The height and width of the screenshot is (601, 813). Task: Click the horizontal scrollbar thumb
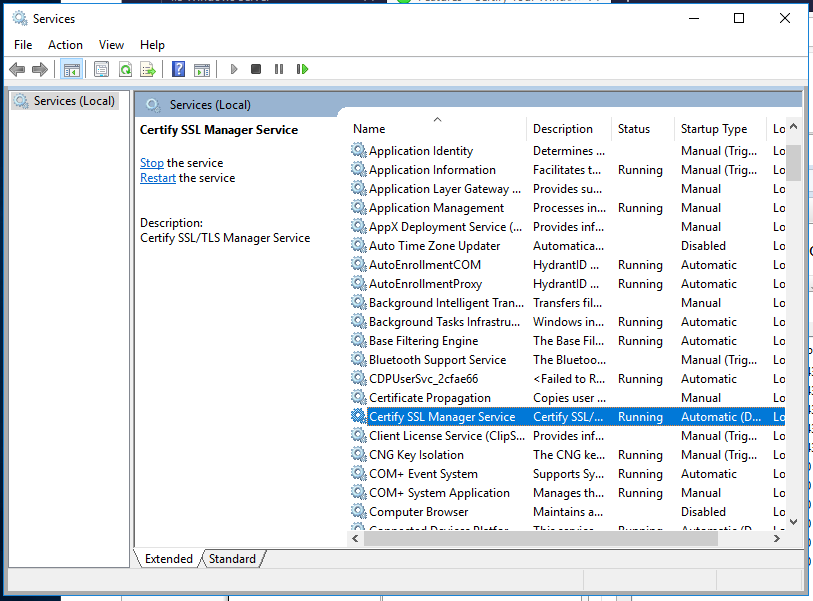tap(541, 538)
